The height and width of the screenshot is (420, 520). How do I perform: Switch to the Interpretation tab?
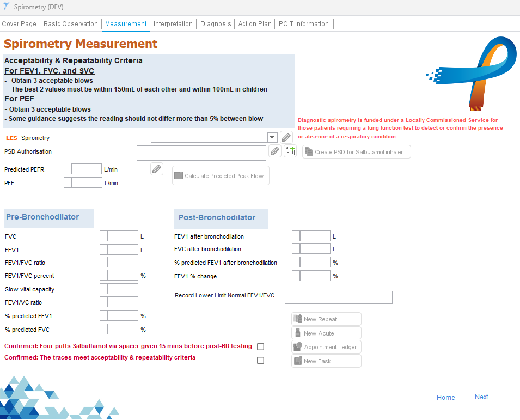tap(173, 24)
